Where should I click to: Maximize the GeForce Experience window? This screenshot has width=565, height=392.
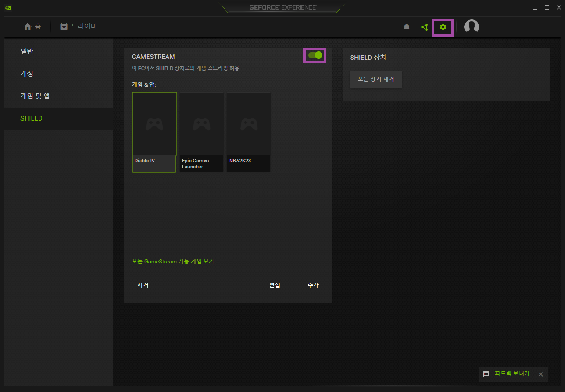click(x=547, y=7)
